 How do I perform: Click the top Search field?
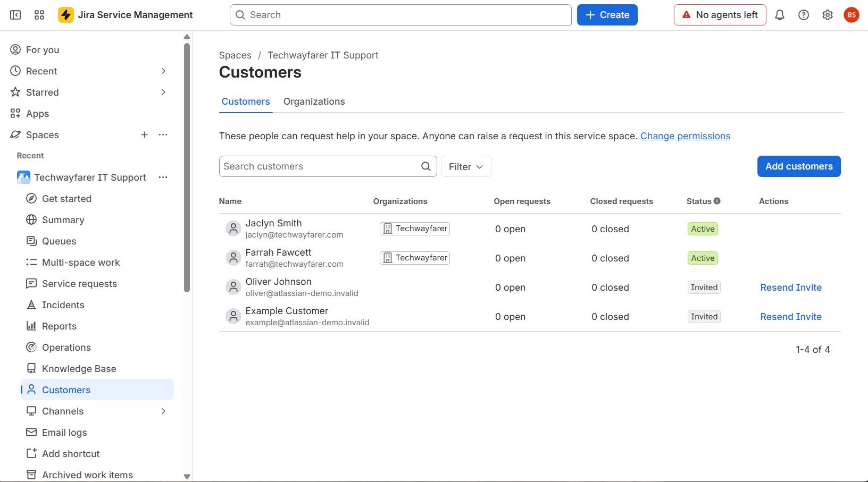click(400, 15)
